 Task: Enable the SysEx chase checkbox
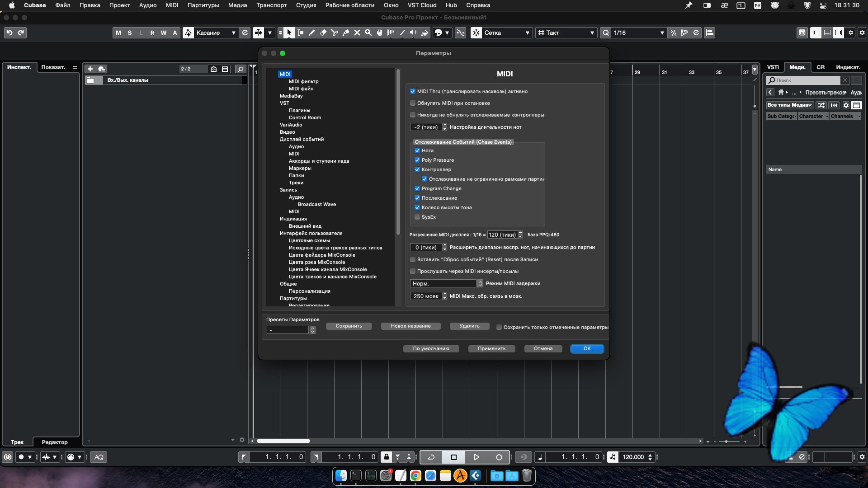point(417,217)
